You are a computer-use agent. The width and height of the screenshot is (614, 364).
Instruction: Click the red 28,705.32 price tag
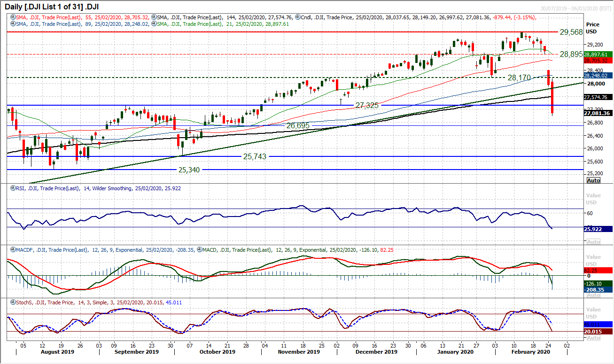click(x=598, y=61)
